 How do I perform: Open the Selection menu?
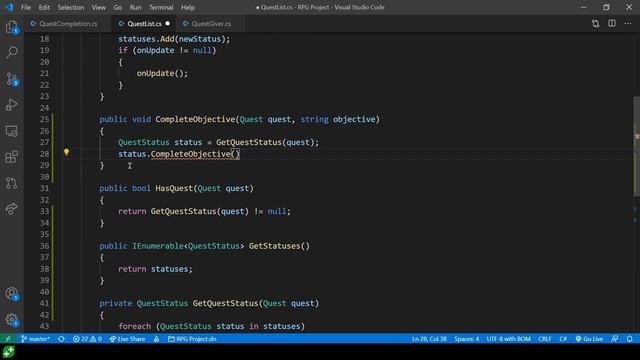point(70,7)
